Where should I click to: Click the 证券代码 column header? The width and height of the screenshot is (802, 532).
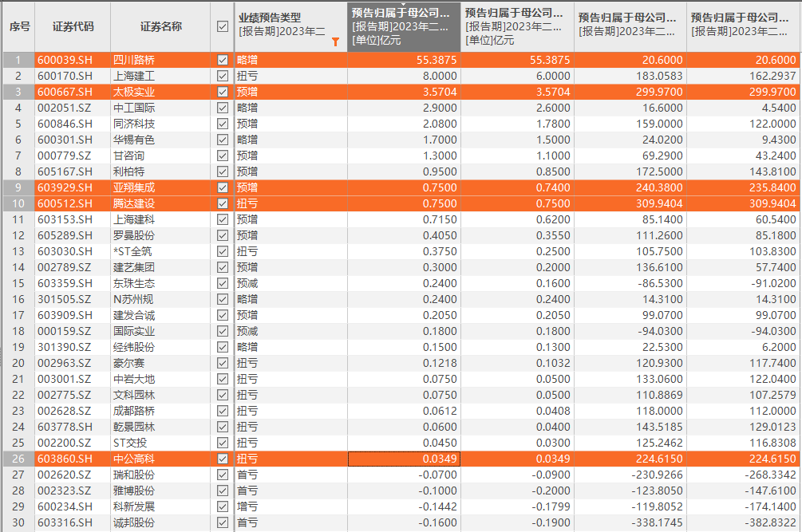point(73,26)
